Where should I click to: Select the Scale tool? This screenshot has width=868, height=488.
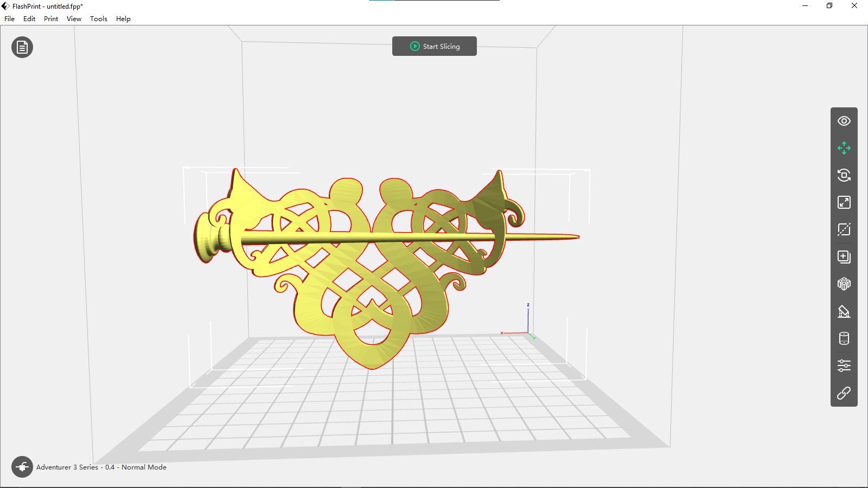(x=844, y=202)
